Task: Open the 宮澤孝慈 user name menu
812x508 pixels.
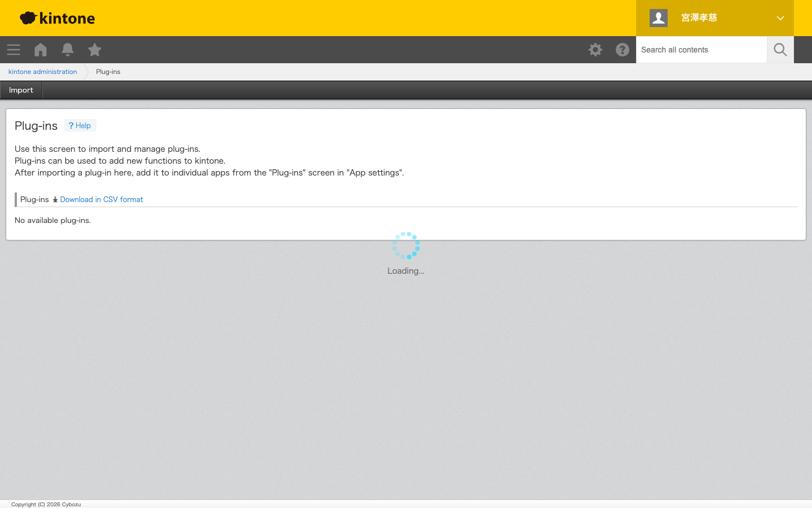Action: [x=699, y=18]
